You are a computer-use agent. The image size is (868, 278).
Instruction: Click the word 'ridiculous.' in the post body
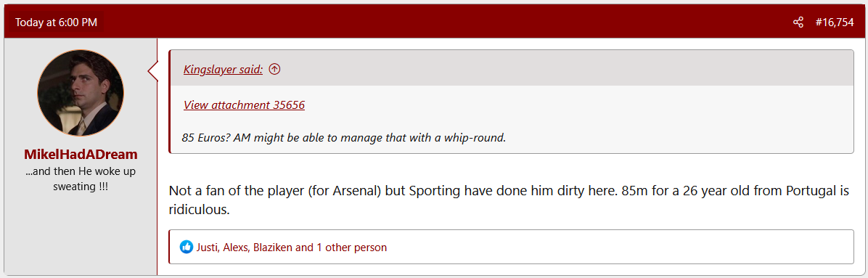(x=199, y=210)
